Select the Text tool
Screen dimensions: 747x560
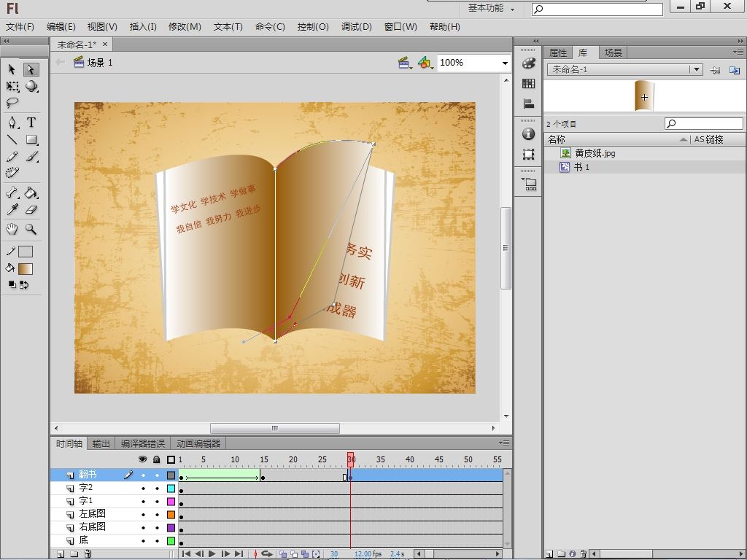31,122
